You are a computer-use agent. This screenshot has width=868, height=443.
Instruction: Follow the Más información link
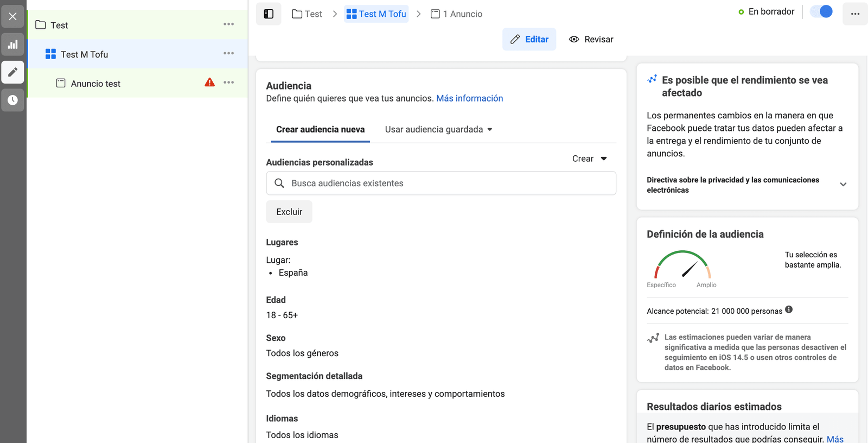[x=469, y=98]
